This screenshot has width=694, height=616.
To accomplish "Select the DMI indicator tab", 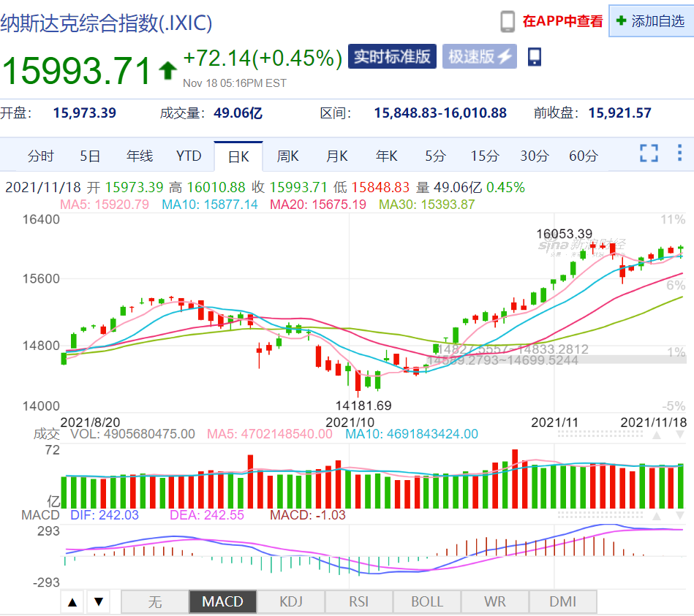I will pyautogui.click(x=562, y=602).
